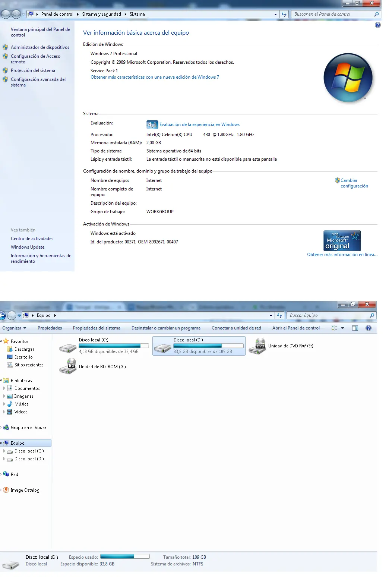
Task: Click the Espacio usado bar in details pane
Action: (x=125, y=556)
